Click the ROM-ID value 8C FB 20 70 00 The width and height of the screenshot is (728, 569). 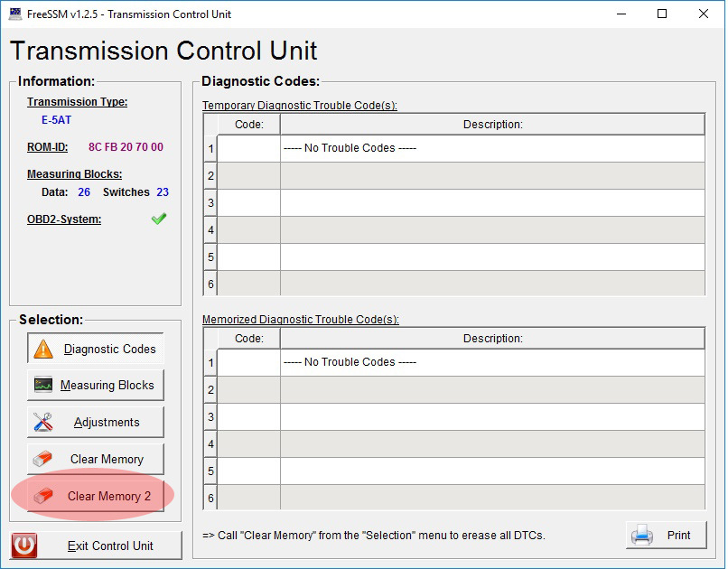[x=126, y=147]
